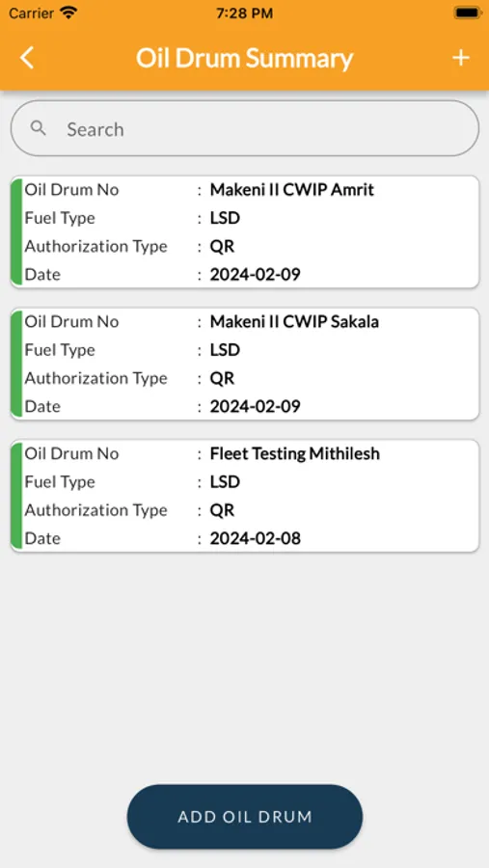Screen dimensions: 489x868
Task: Focus the Search input field
Action: [x=245, y=128]
